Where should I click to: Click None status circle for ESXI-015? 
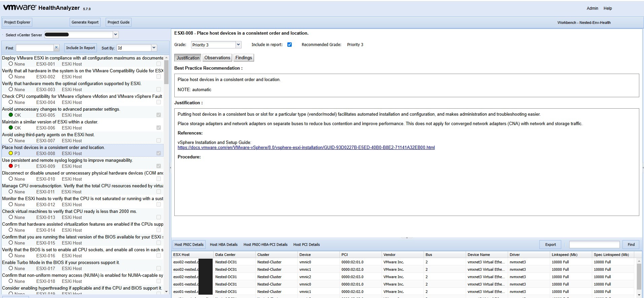11,243
